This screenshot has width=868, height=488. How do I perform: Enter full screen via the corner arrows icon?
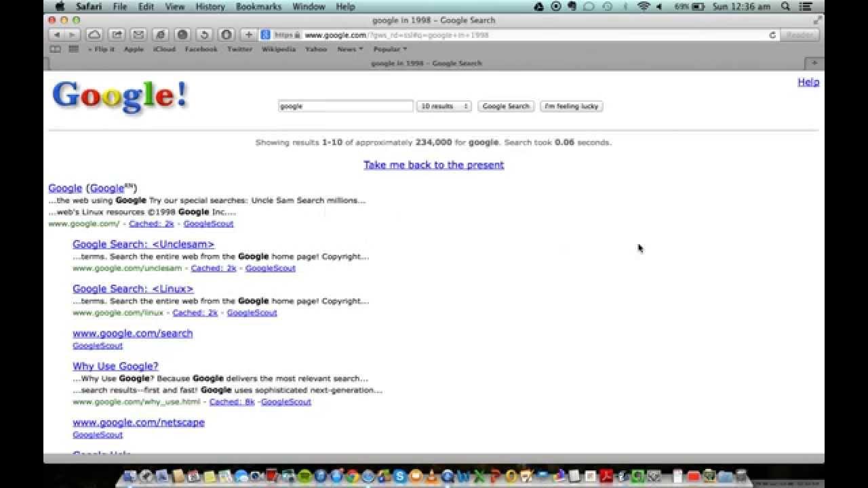tap(817, 20)
